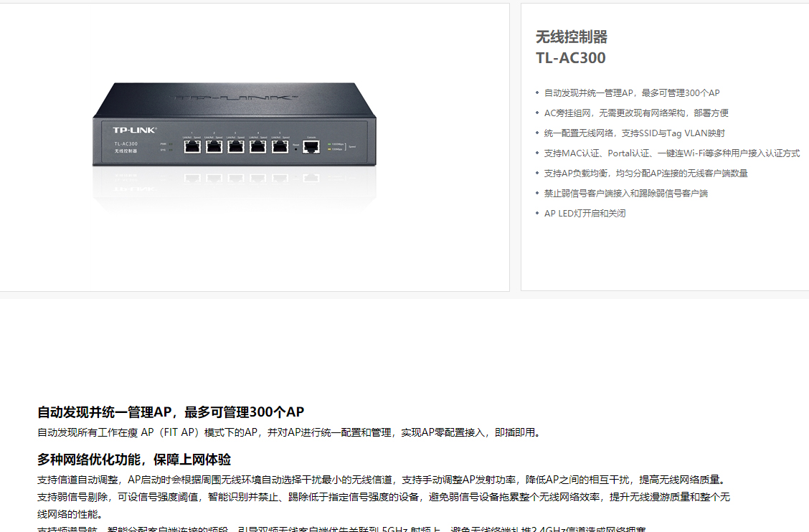Click the 无线控制器 product title
This screenshot has width=809, height=532.
pyautogui.click(x=572, y=37)
